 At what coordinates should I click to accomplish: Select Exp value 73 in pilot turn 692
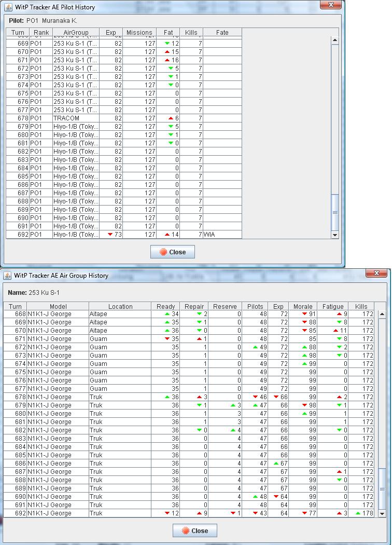click(x=111, y=235)
